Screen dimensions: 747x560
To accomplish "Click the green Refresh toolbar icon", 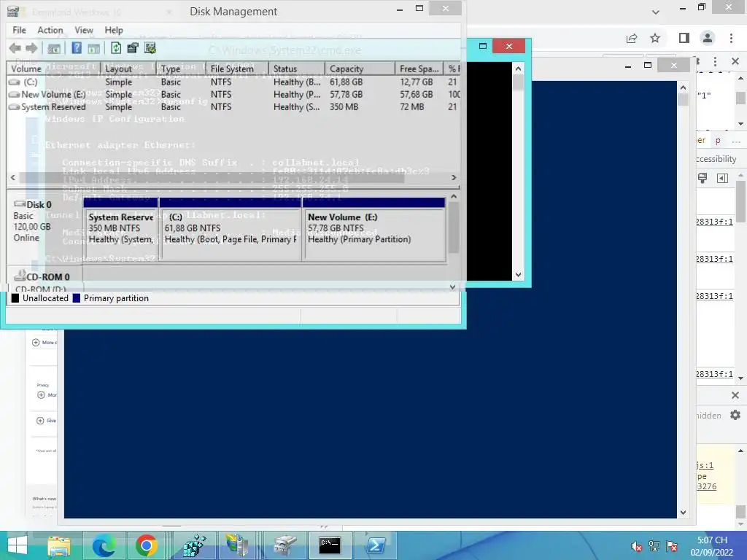I will tap(116, 48).
